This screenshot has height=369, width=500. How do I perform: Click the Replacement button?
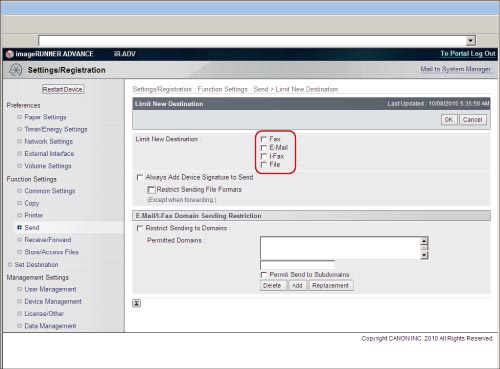coord(331,286)
